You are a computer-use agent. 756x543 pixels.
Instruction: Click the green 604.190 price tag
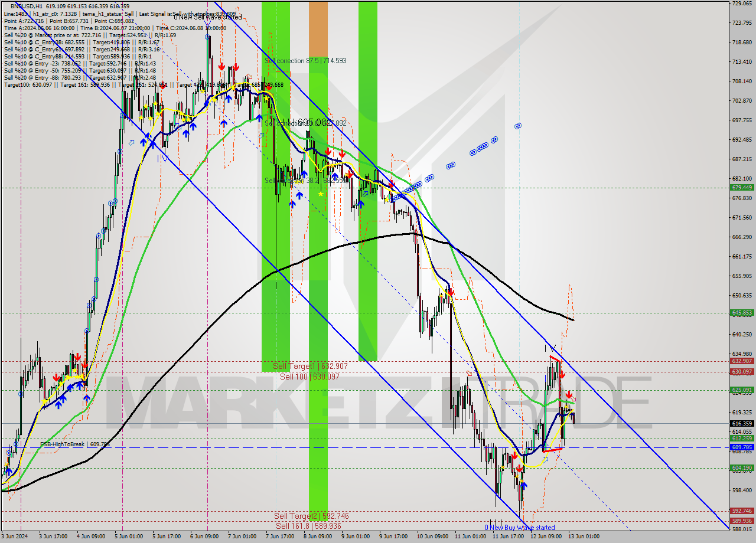point(742,467)
